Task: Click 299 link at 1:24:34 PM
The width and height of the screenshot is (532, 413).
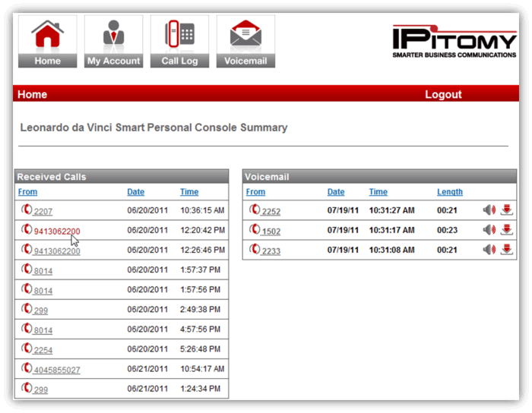Action: 41,390
